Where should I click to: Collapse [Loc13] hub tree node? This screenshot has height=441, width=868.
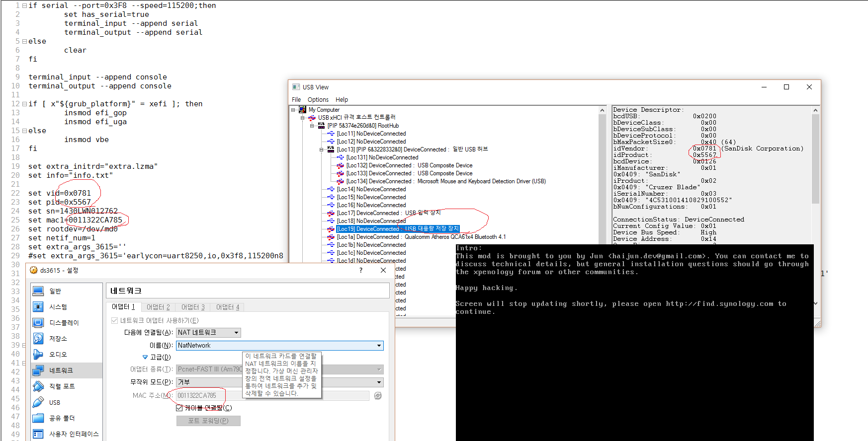point(321,149)
